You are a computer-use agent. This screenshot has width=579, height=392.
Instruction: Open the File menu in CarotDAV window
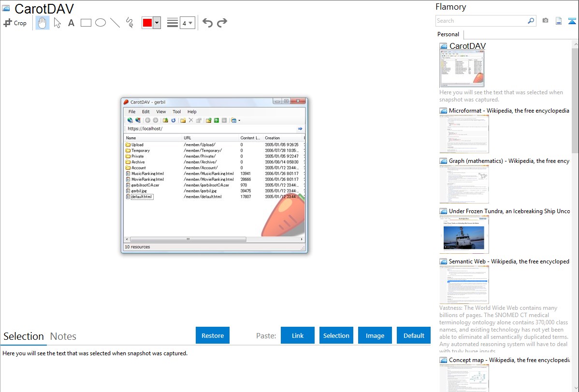(132, 112)
